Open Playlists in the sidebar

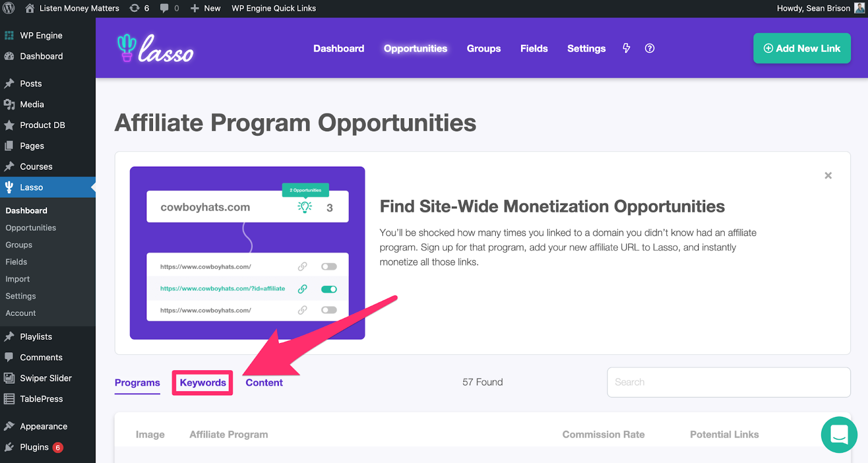click(x=36, y=337)
